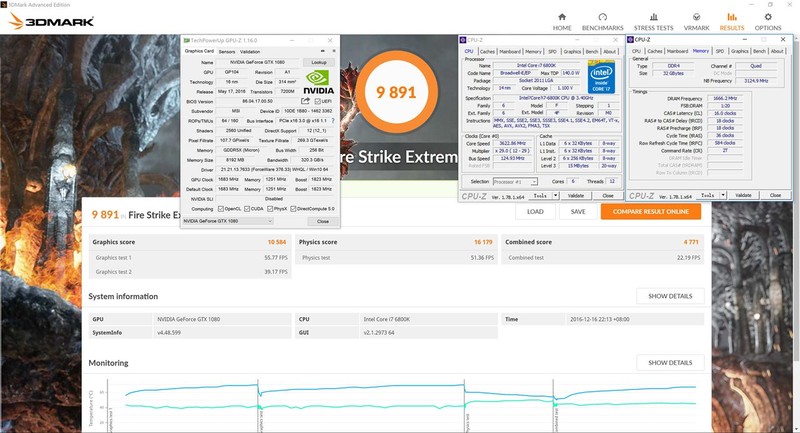Open the VRMark section icon
The height and width of the screenshot is (433, 800).
coord(695,20)
